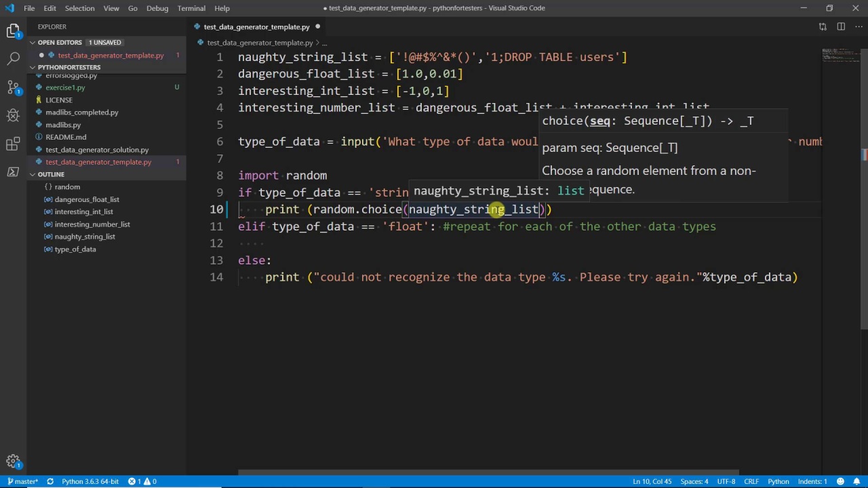Open the Debug view bug icon
The height and width of the screenshot is (488, 868).
[x=13, y=115]
